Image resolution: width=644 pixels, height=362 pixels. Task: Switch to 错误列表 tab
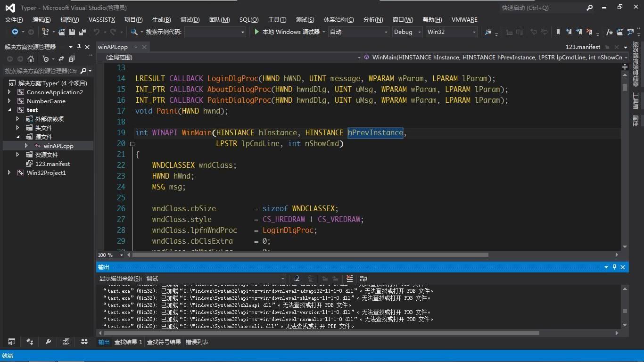pos(197,342)
